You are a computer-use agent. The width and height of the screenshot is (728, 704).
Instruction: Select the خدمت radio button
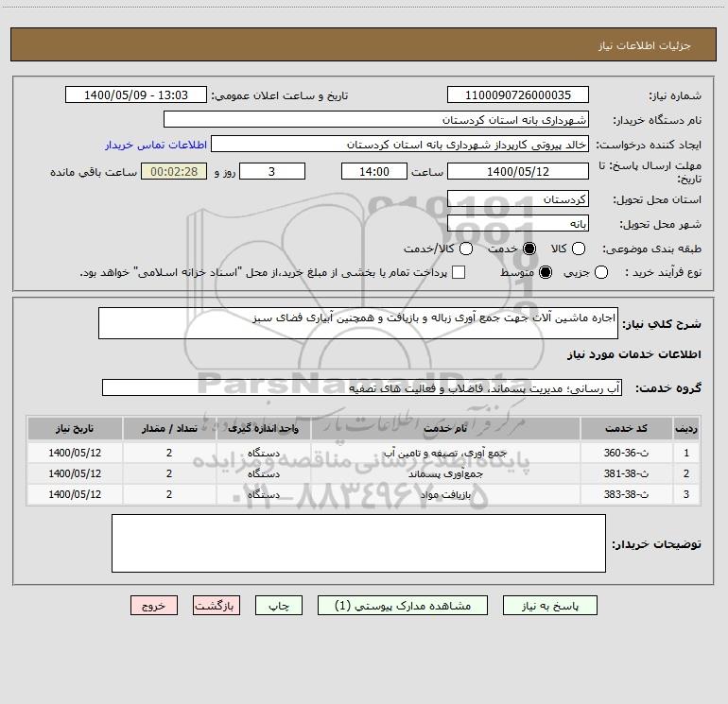point(529,249)
